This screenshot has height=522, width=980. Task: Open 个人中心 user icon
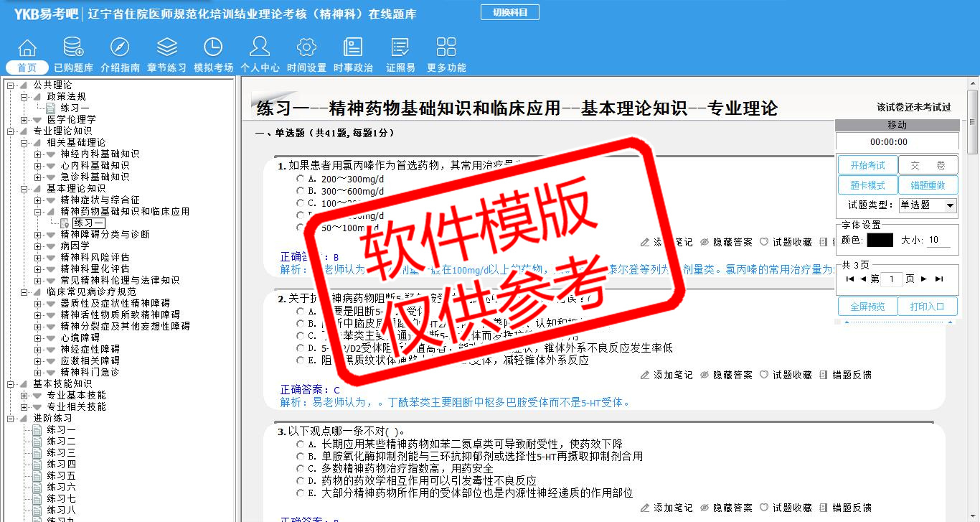[260, 47]
